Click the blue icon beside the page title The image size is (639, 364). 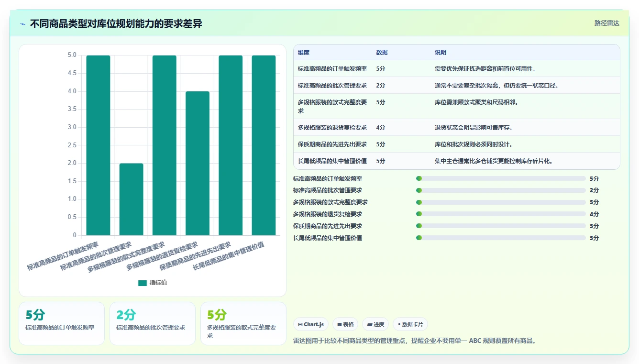(x=22, y=24)
